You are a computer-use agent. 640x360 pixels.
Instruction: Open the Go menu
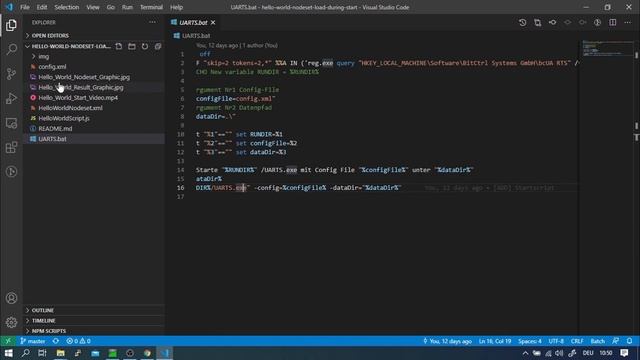tap(111, 7)
